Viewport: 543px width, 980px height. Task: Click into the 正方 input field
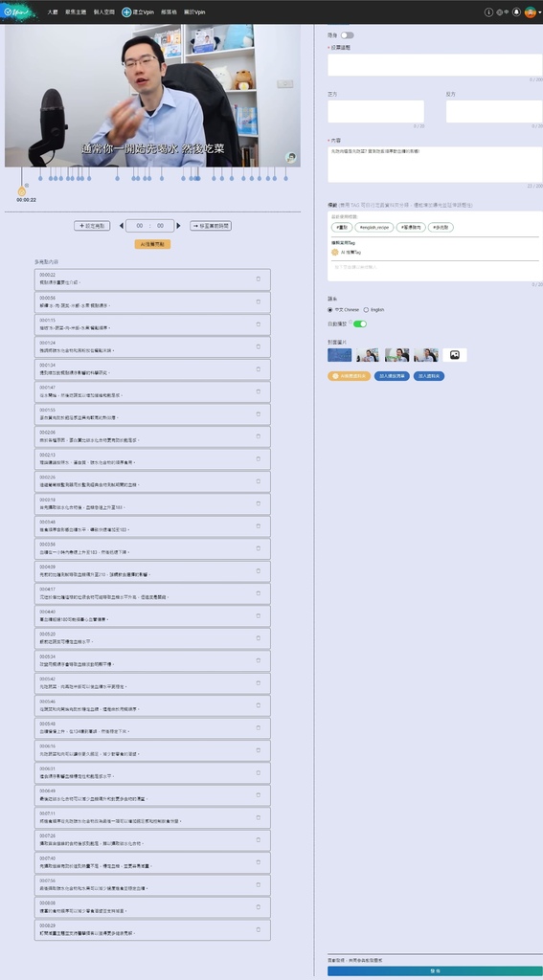coord(376,111)
